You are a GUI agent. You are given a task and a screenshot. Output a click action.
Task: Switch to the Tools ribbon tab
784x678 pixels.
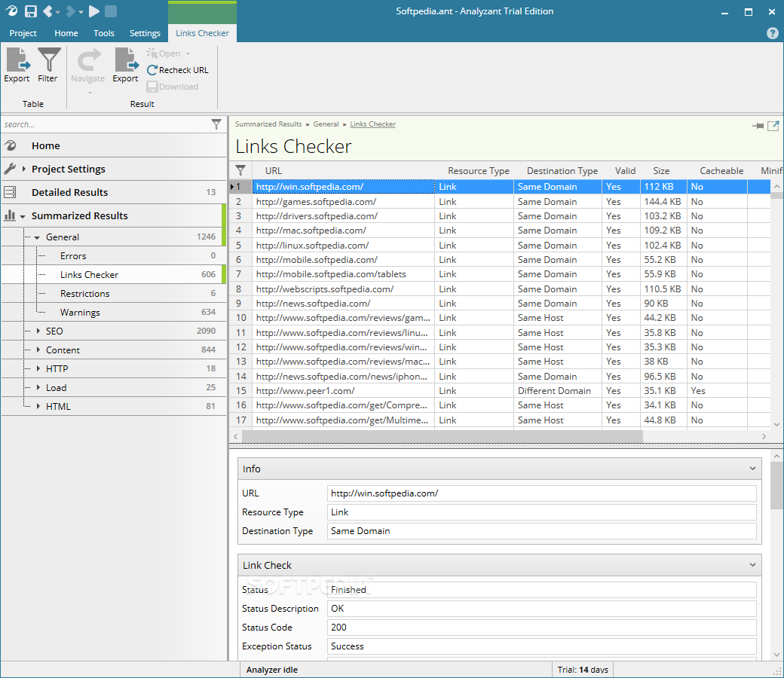pos(104,33)
